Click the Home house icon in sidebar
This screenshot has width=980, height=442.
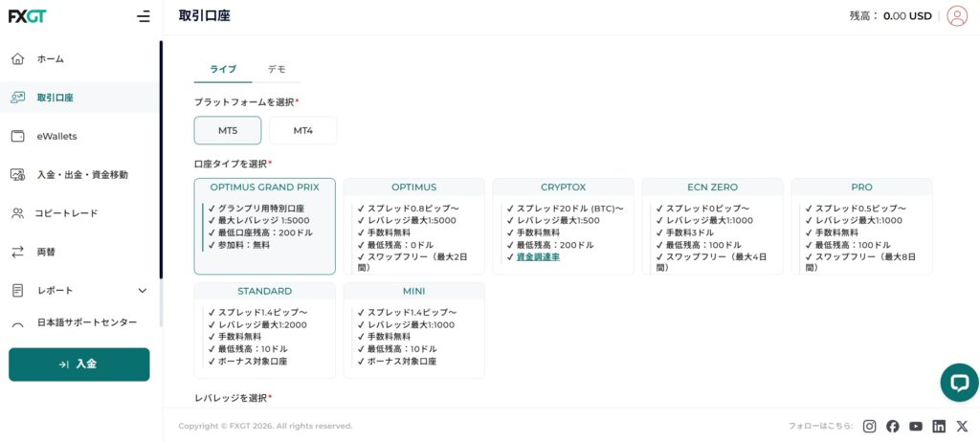click(17, 59)
